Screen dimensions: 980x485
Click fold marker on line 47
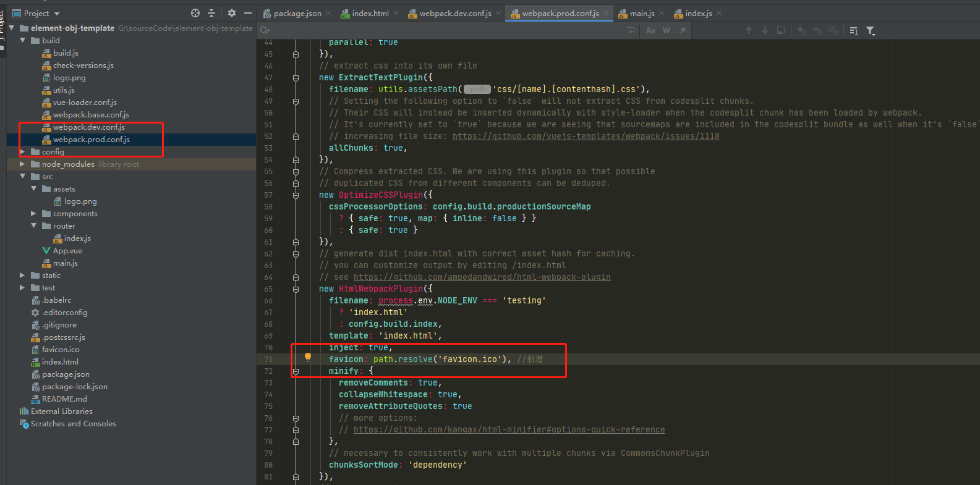(296, 78)
